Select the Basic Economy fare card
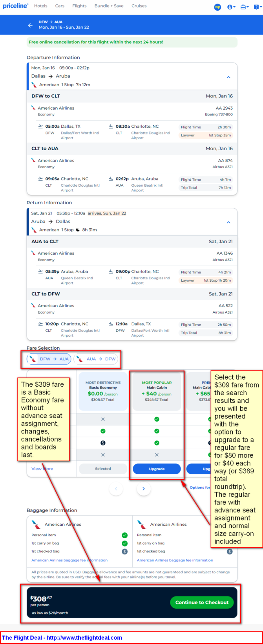This screenshot has height=644, width=263. click(x=103, y=392)
